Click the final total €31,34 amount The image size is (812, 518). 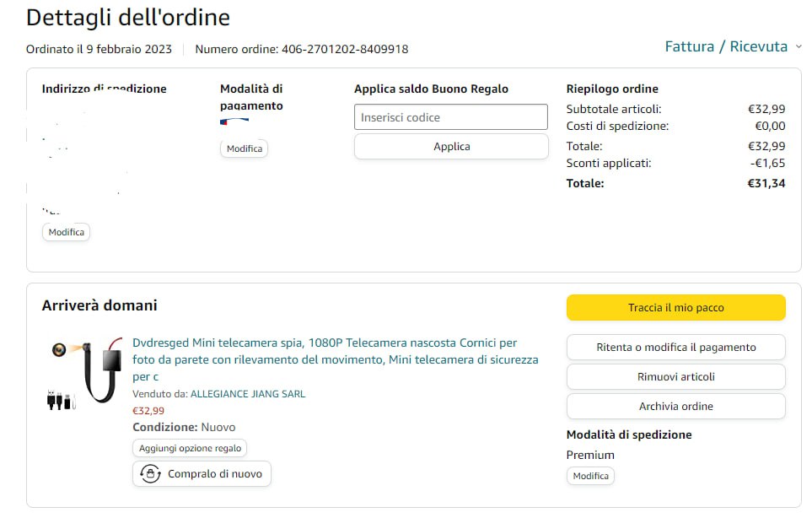[x=766, y=183]
